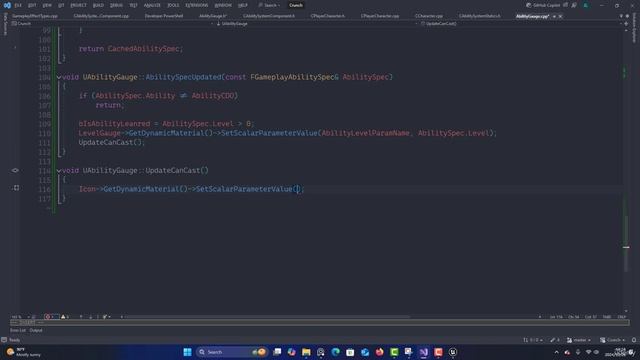
Task: Click the error count indicator
Action: click(x=51, y=317)
